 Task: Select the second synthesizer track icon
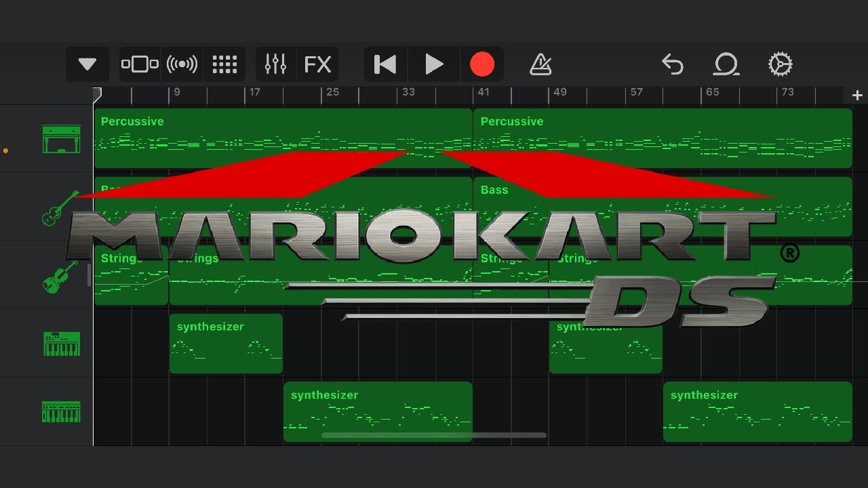click(62, 412)
